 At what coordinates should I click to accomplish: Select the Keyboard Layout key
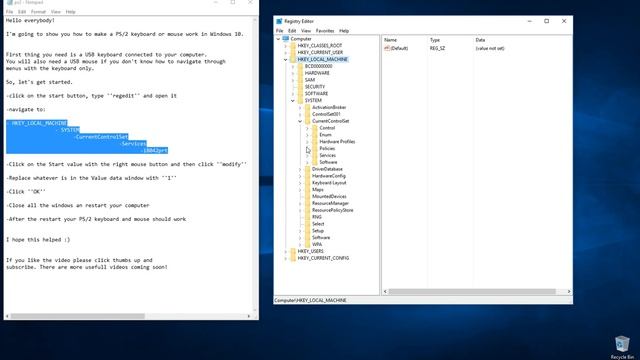329,183
